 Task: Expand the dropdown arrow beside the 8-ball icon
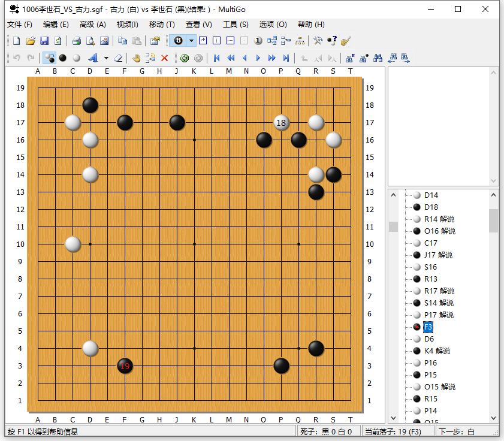[191, 41]
